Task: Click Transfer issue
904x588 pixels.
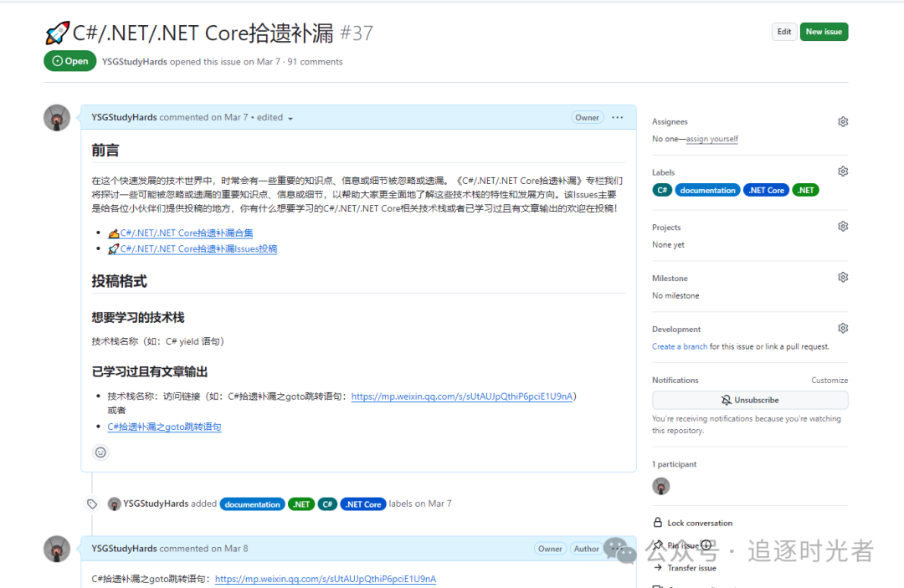Action: (x=685, y=568)
